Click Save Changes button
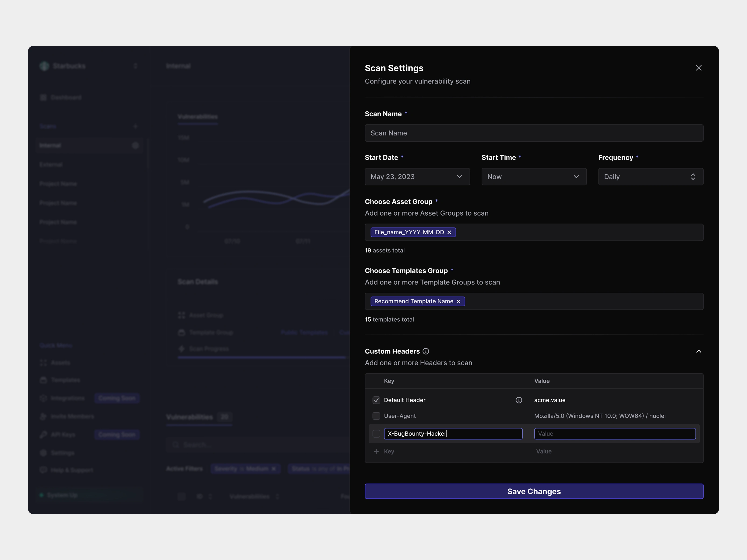The width and height of the screenshot is (747, 560). (534, 491)
